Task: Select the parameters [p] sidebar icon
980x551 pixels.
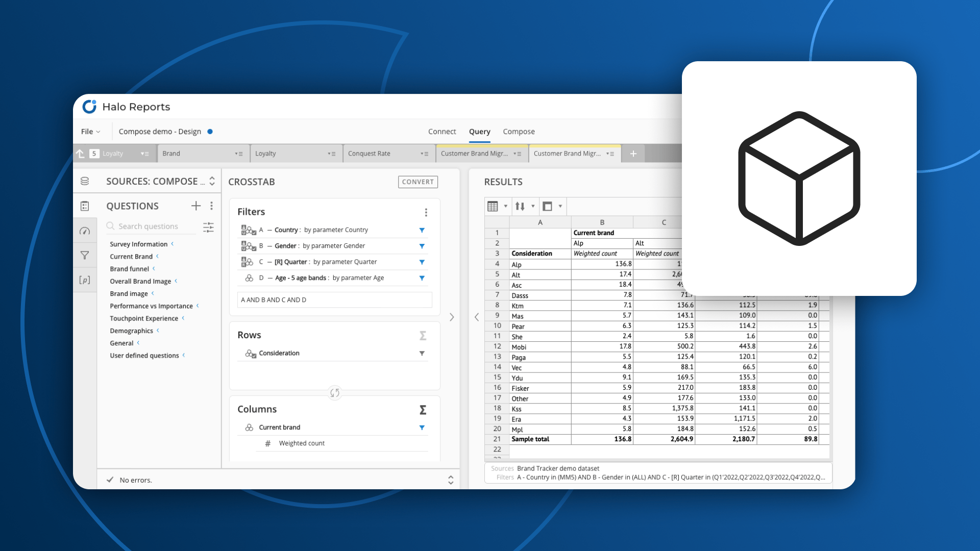Action: click(x=85, y=280)
